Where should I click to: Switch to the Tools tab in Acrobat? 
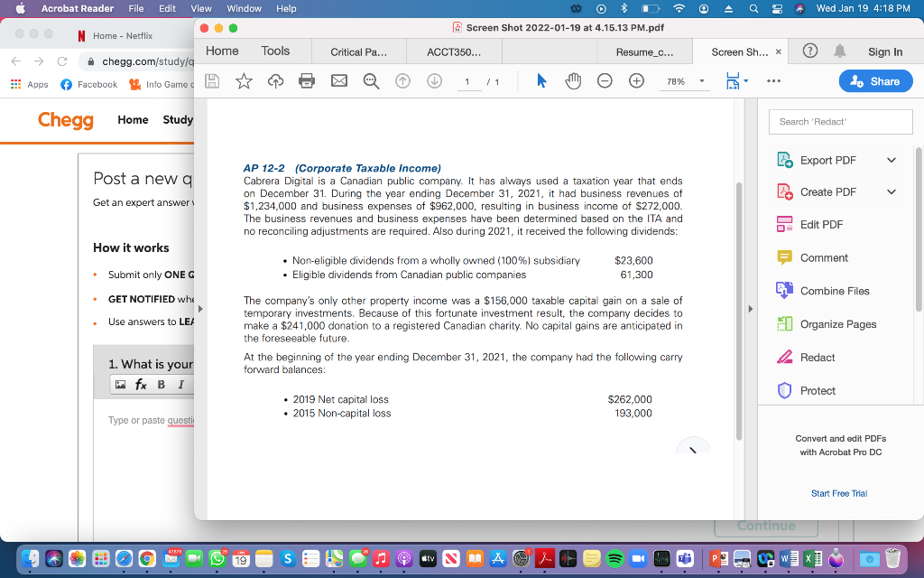[x=275, y=51]
